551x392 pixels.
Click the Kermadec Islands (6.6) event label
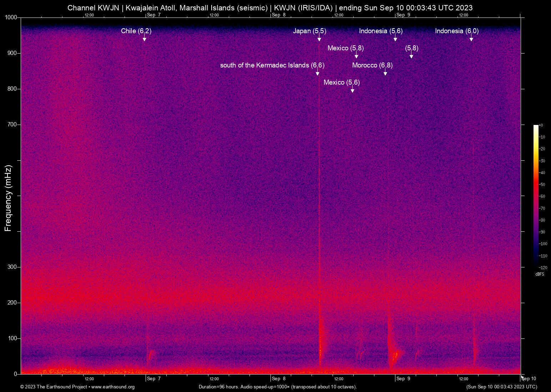coord(272,65)
